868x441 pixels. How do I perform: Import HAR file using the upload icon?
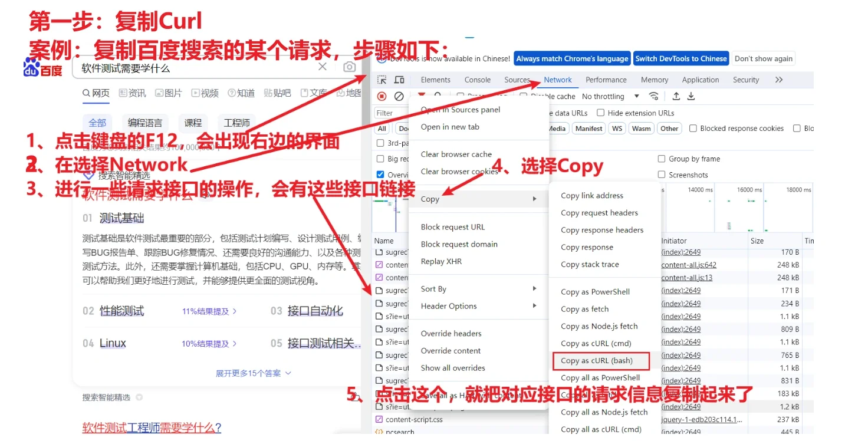[x=676, y=97]
